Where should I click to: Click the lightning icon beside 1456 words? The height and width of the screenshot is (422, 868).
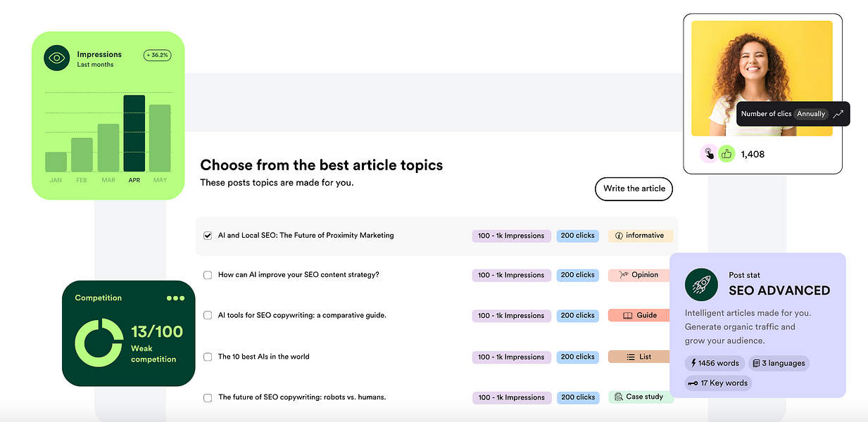(693, 363)
